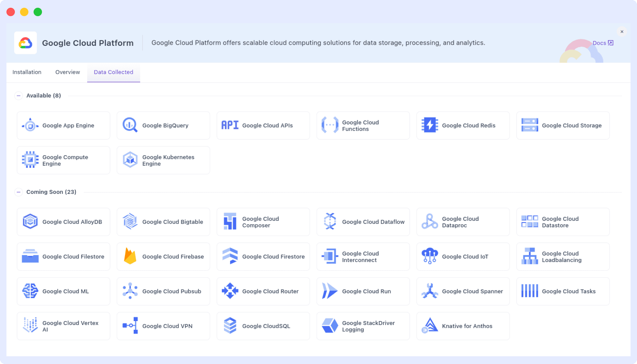Select the Google BigQuery icon
637x364 pixels.
pyautogui.click(x=129, y=125)
